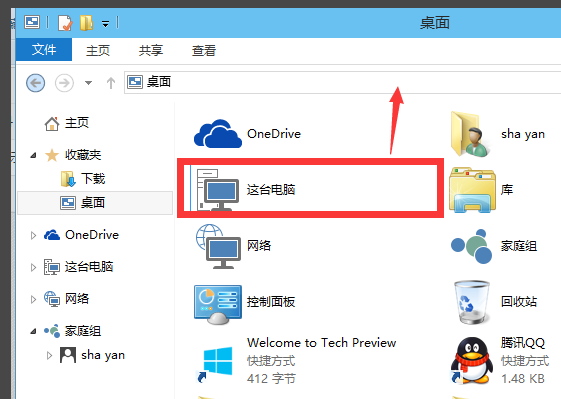Click the address bar showing 桌面
Viewport: 561px width, 399px height.
pos(342,82)
